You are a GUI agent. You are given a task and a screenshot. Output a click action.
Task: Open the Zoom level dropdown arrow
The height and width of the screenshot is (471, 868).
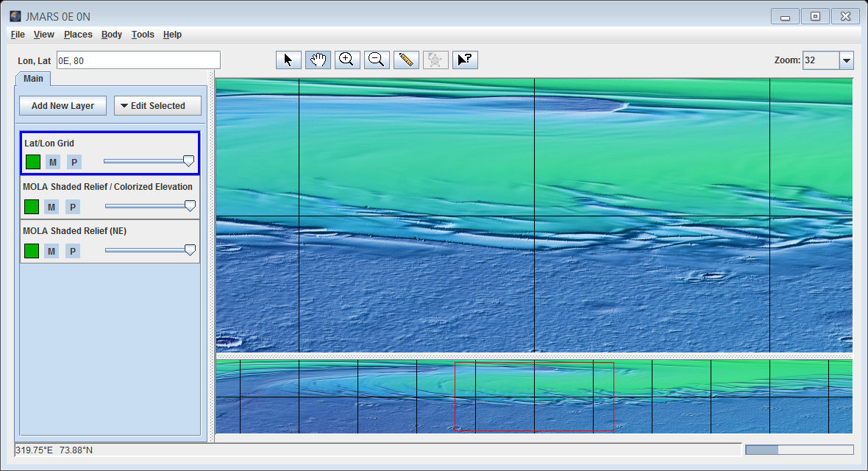847,60
